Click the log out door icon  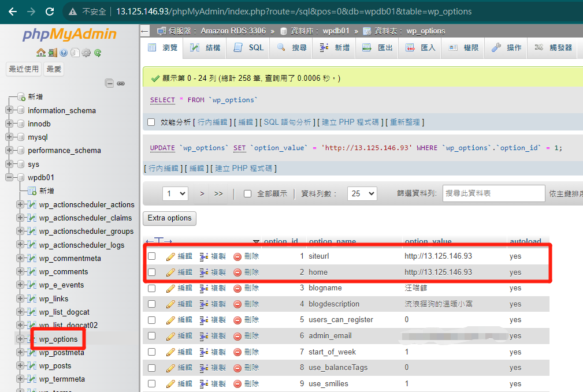pyautogui.click(x=53, y=53)
